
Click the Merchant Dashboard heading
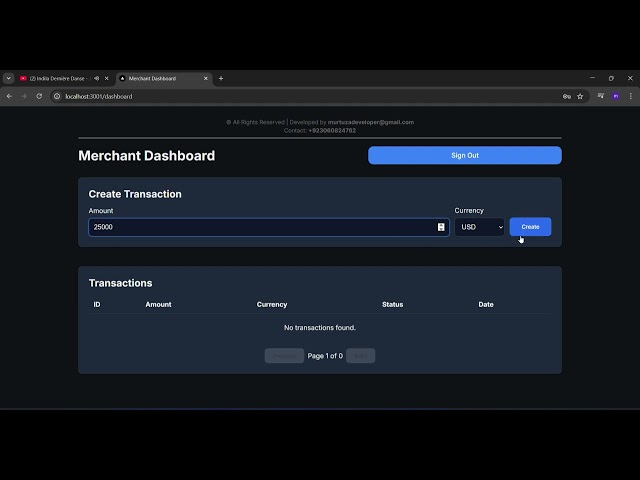[147, 156]
